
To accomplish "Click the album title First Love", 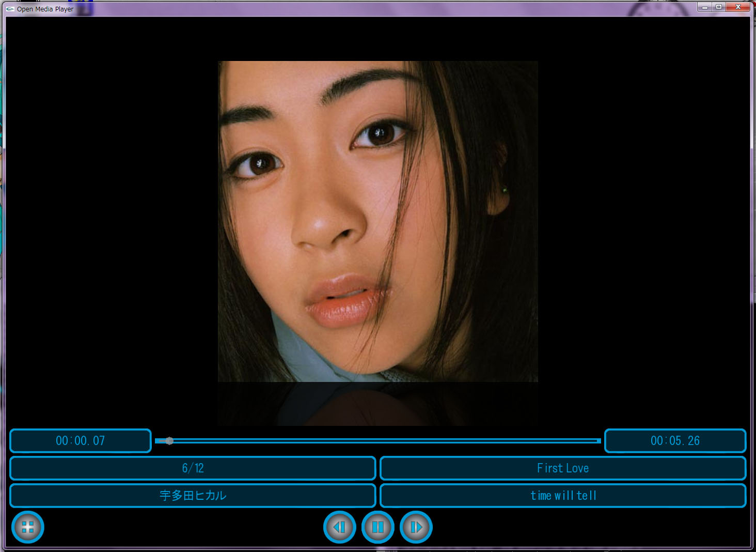I will [563, 468].
